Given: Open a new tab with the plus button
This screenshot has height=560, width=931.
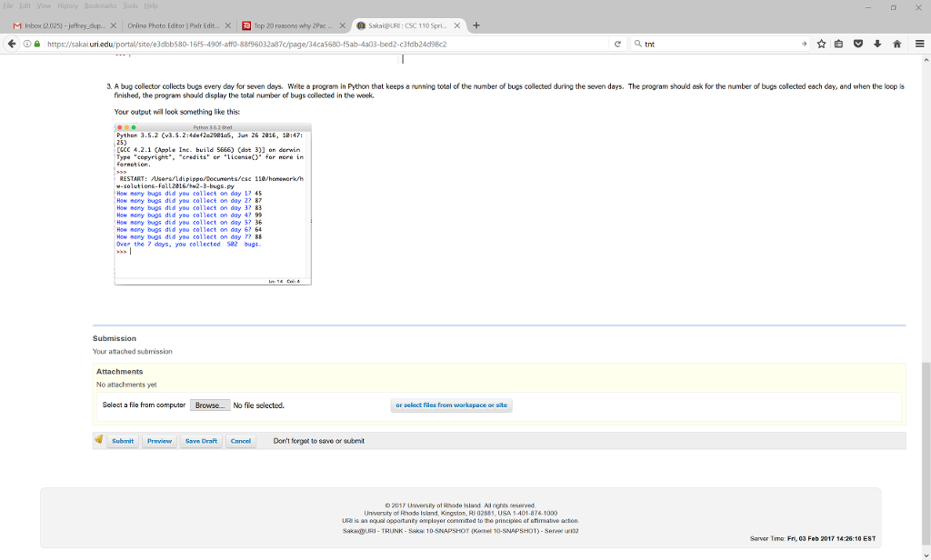Looking at the screenshot, I should (x=476, y=25).
